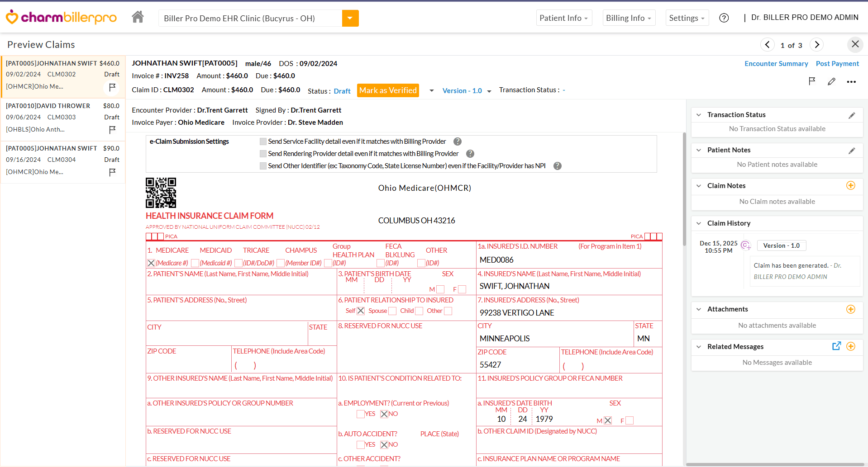Collapse the Related Messages section

[x=699, y=347]
